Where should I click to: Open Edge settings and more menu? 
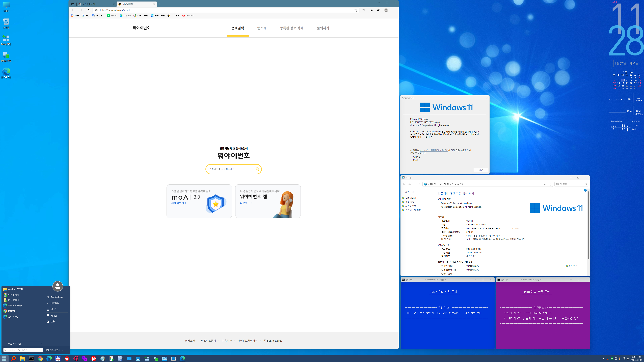[394, 10]
